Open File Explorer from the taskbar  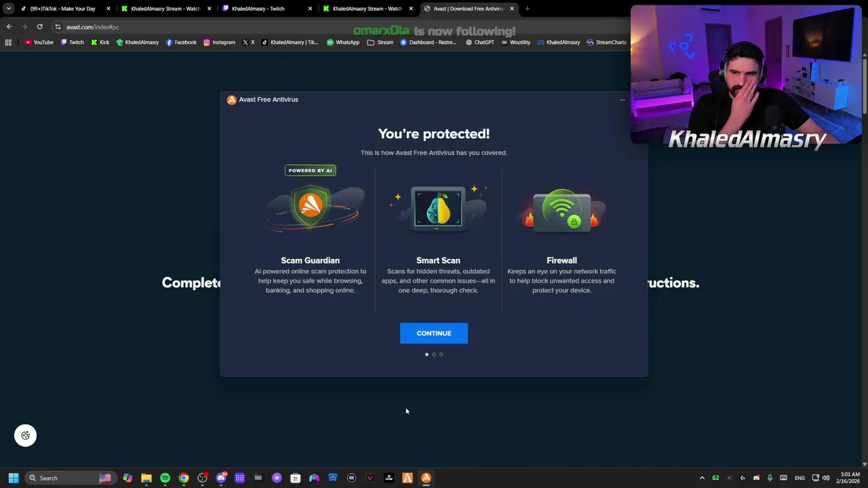tap(146, 478)
